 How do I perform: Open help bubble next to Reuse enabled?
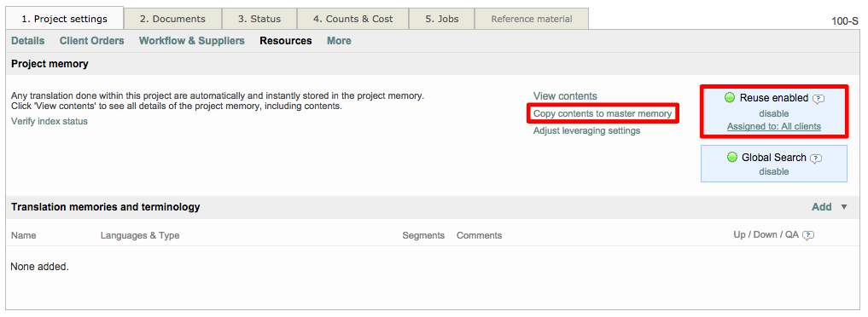[x=818, y=98]
